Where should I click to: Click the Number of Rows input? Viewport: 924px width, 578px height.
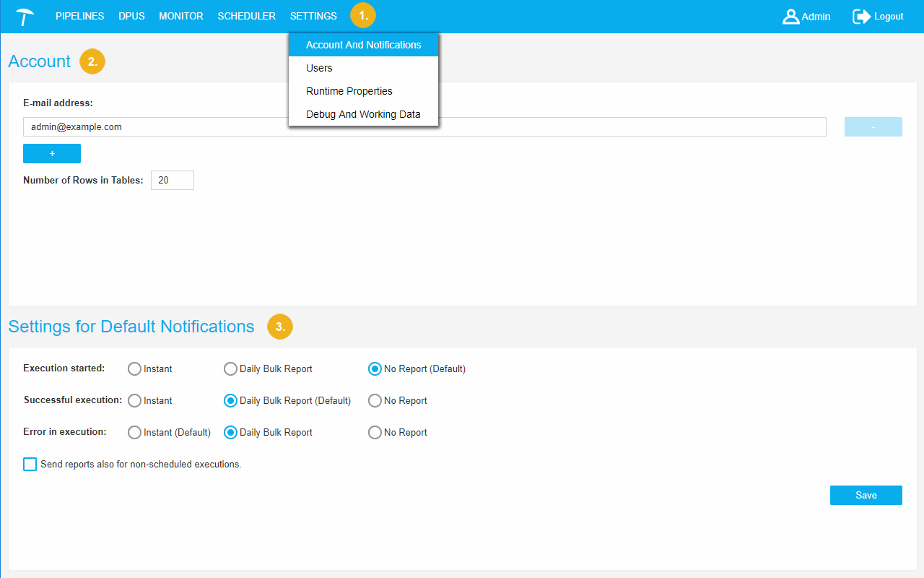pos(172,181)
